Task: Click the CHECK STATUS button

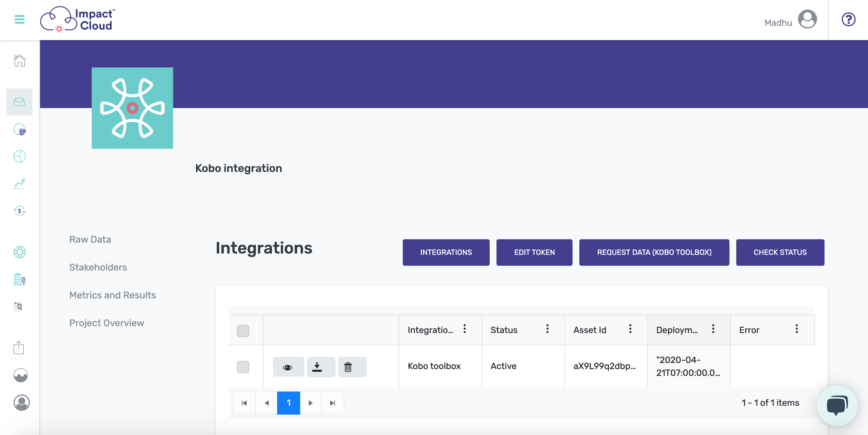Action: coord(780,253)
